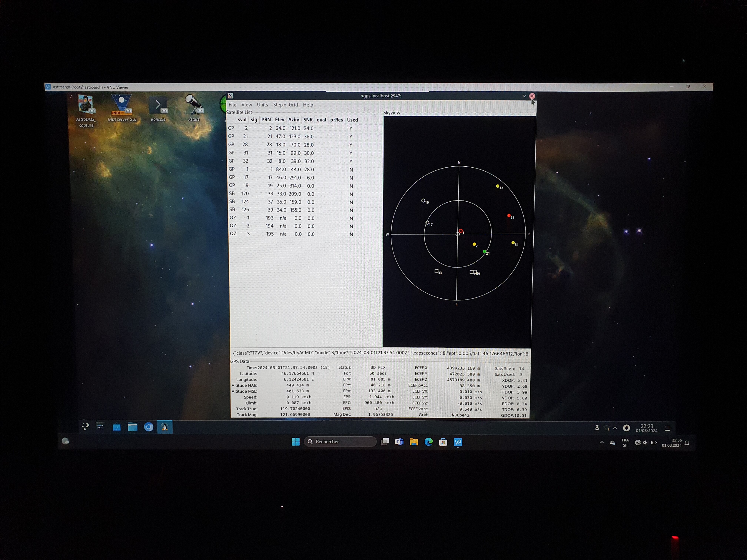Launch INDI server GUI desktop shortcut
This screenshot has width=747, height=560.
tap(122, 105)
